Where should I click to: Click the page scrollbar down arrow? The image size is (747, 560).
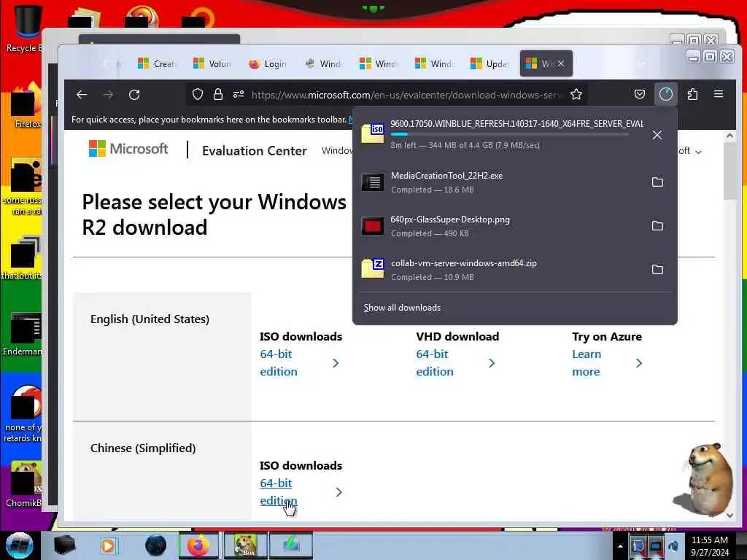[x=729, y=516]
